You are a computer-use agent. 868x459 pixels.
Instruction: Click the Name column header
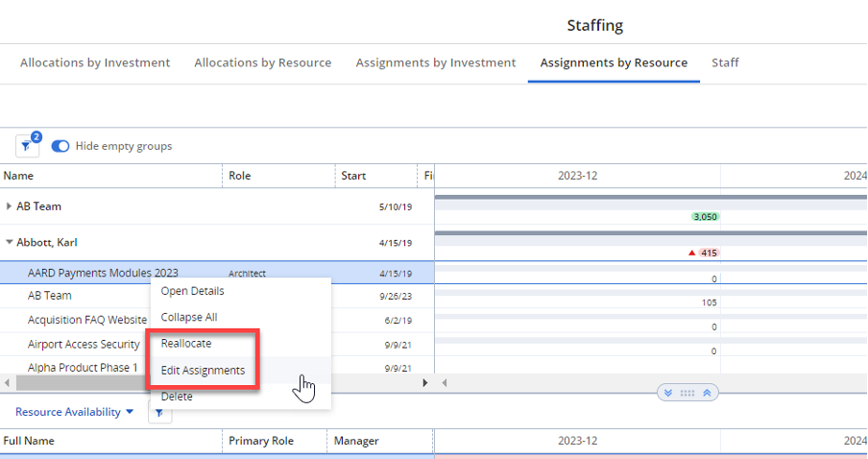pos(110,176)
